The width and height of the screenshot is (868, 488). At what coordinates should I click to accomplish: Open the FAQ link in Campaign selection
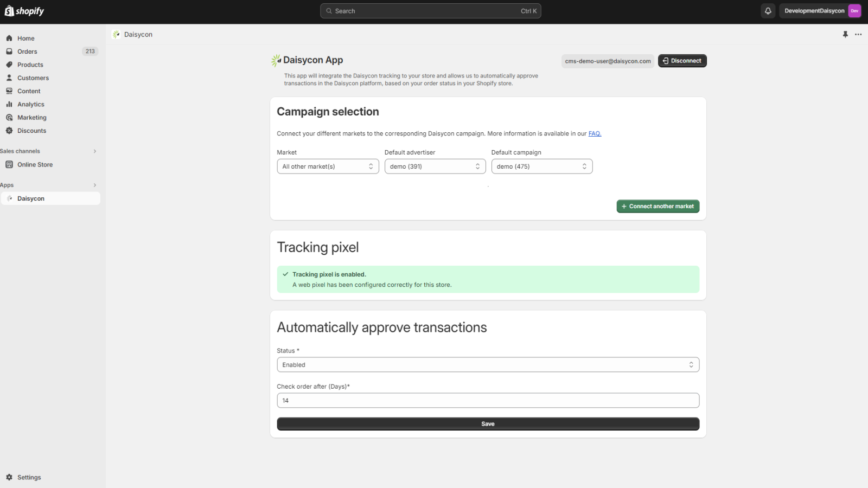(x=594, y=133)
